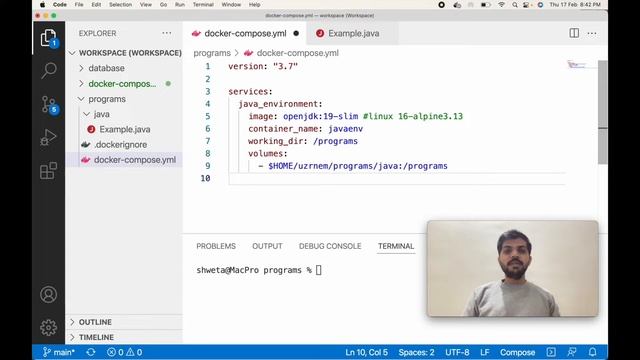Open the Apple menu
The height and width of the screenshot is (360, 640).
point(42,4)
